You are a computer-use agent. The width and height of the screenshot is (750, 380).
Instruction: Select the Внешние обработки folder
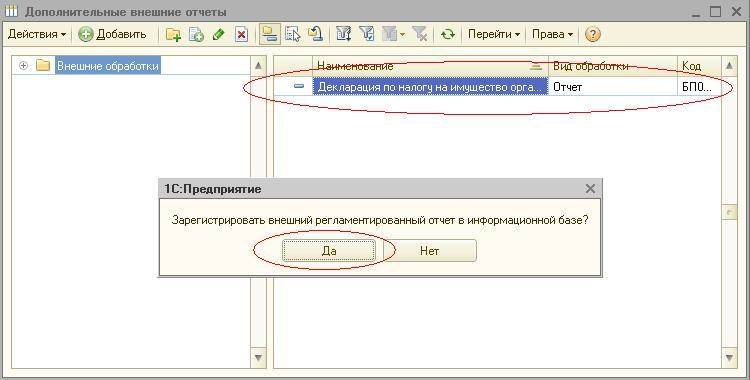pyautogui.click(x=108, y=66)
